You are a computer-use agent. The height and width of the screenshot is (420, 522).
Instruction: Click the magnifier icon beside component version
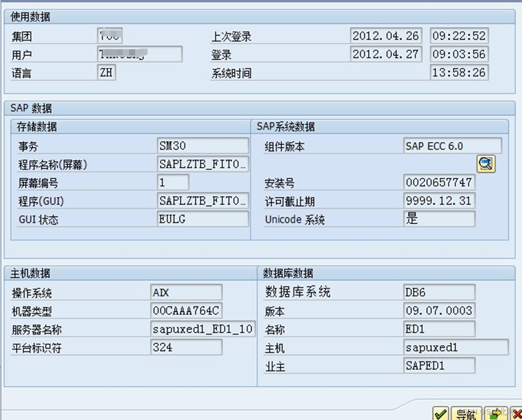[x=486, y=163]
